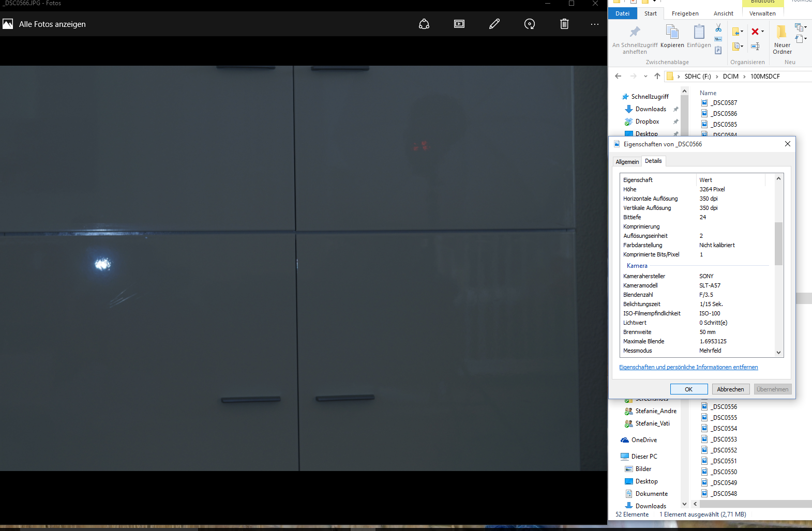Click An Schnellzugriff anheften pin icon
812x531 pixels.
coord(635,32)
